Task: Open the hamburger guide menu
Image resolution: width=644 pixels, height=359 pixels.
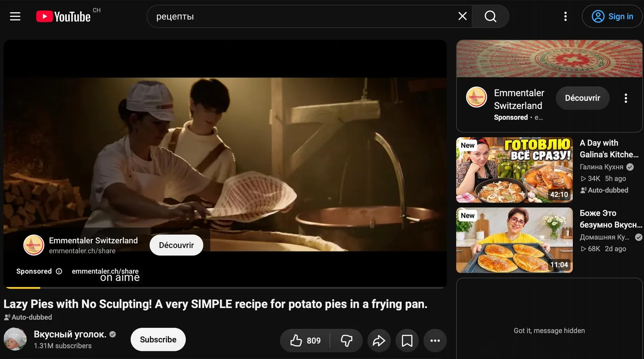Action: [x=15, y=16]
